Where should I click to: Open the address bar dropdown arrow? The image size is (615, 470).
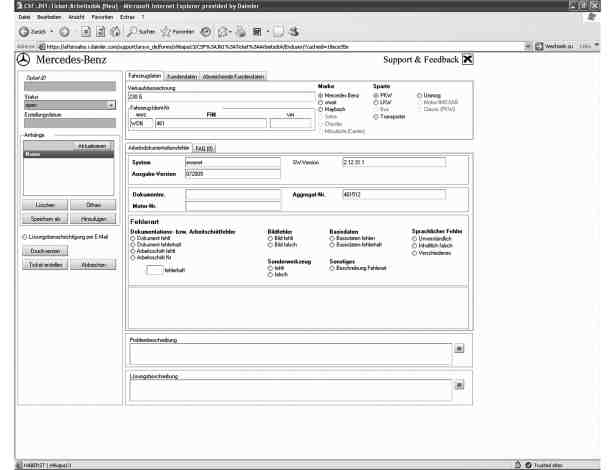pyautogui.click(x=528, y=46)
